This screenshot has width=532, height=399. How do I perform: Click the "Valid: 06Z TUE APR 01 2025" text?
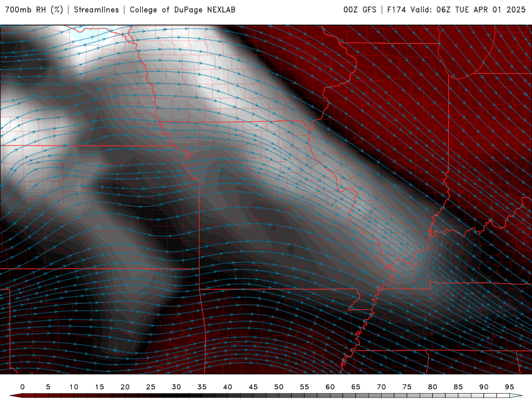coord(468,10)
